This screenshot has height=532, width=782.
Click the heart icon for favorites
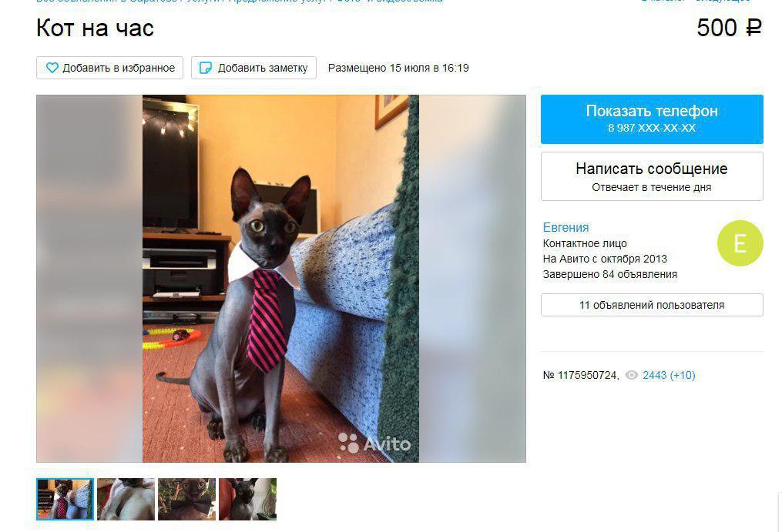(x=52, y=68)
